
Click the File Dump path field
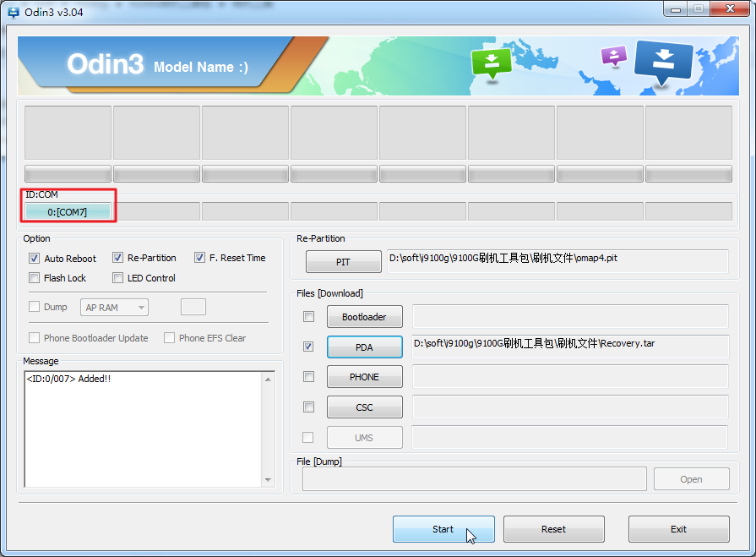[x=475, y=479]
